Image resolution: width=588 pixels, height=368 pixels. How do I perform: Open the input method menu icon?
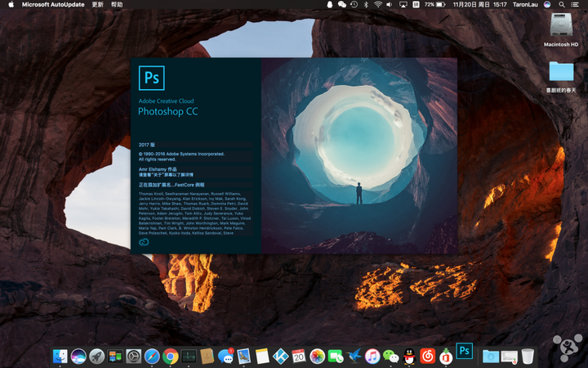coord(416,5)
